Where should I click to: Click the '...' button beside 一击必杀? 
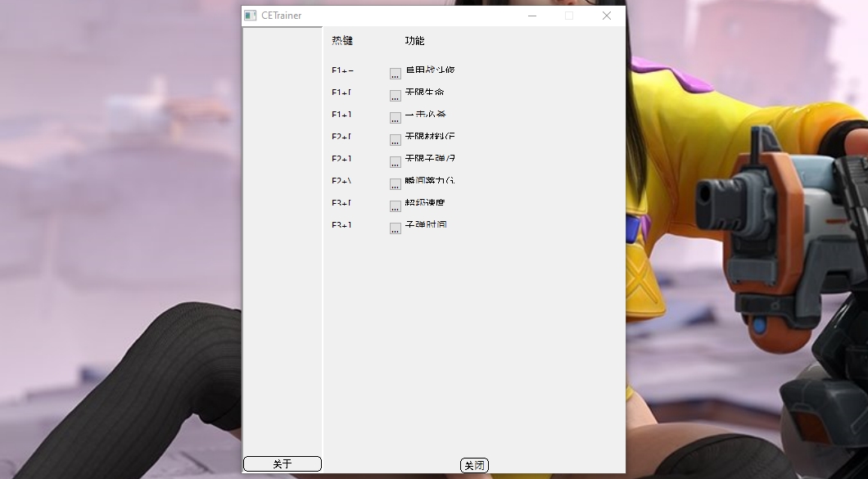tap(396, 118)
